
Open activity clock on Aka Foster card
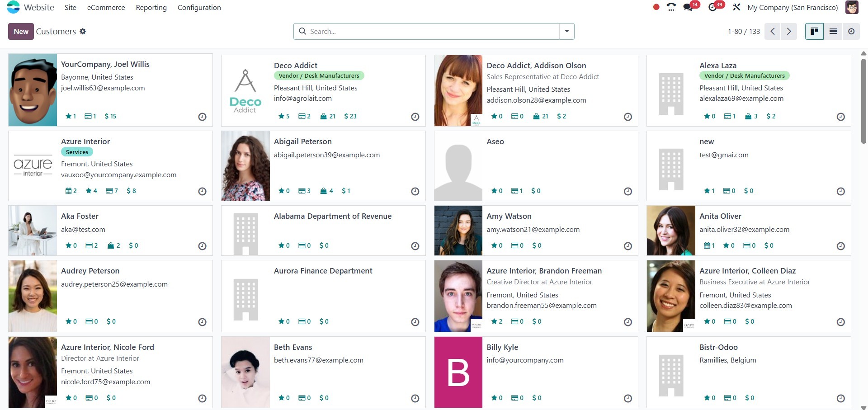[x=202, y=246]
